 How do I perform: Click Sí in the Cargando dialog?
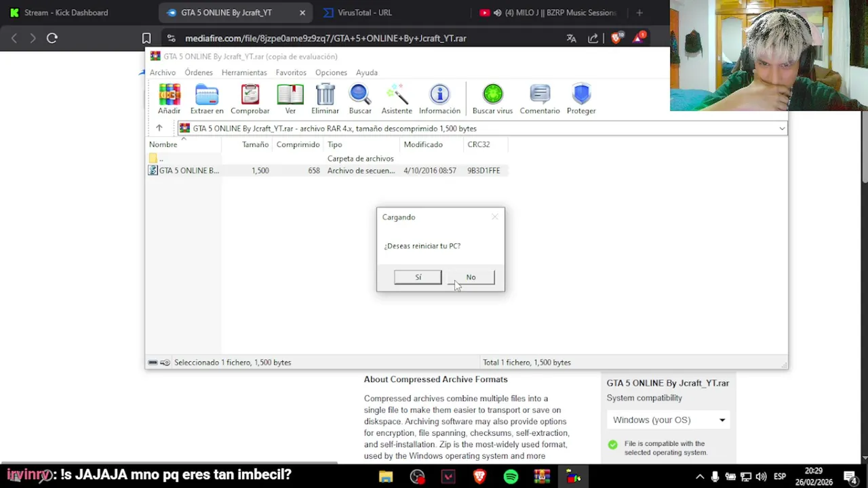point(418,277)
